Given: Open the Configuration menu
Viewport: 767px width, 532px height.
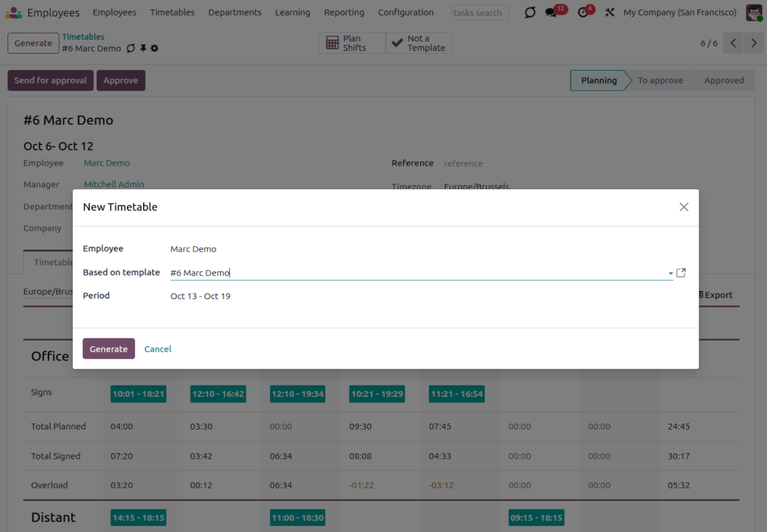Looking at the screenshot, I should click(405, 12).
